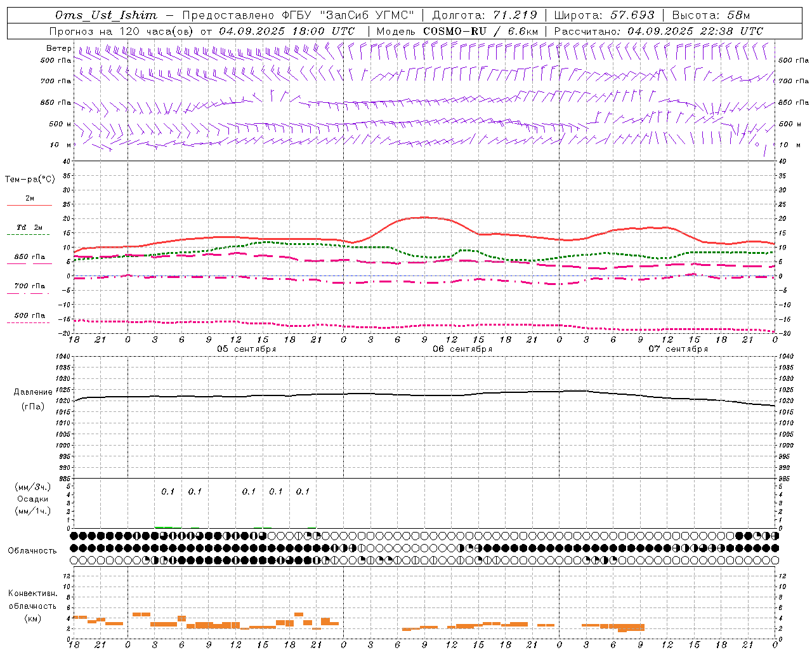812x650 pixels.
Task: Click the 05 сентября date label
Action: (x=246, y=349)
